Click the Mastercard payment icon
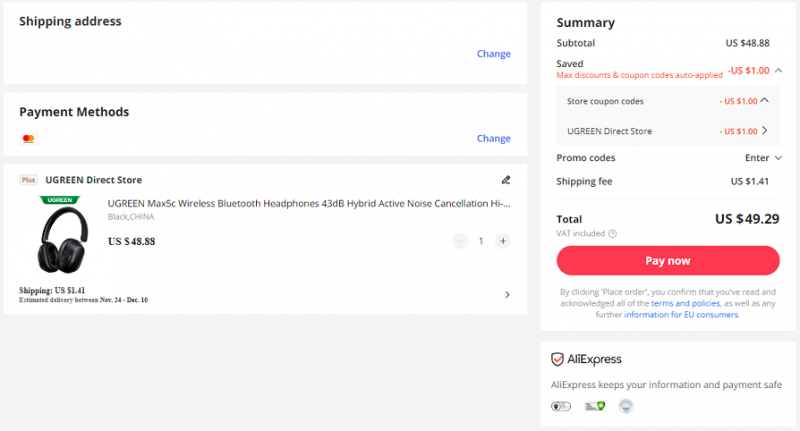The width and height of the screenshot is (800, 431). (29, 138)
